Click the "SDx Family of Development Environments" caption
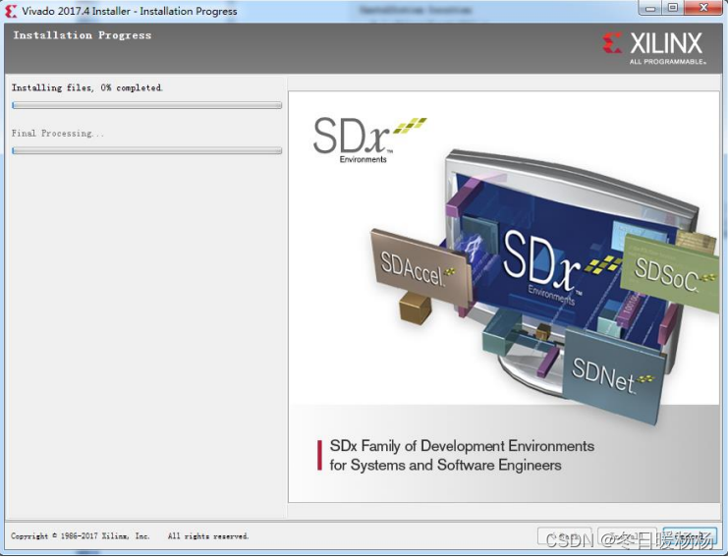Screen dimensions: 728x560 tap(462, 446)
